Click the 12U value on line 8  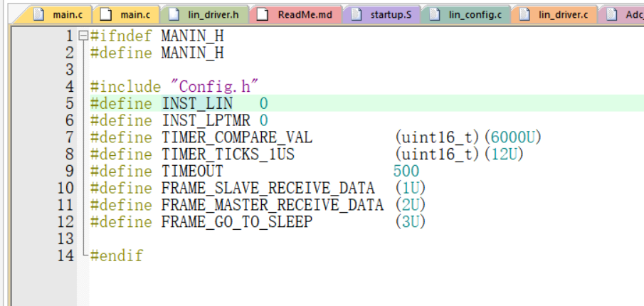click(x=504, y=154)
